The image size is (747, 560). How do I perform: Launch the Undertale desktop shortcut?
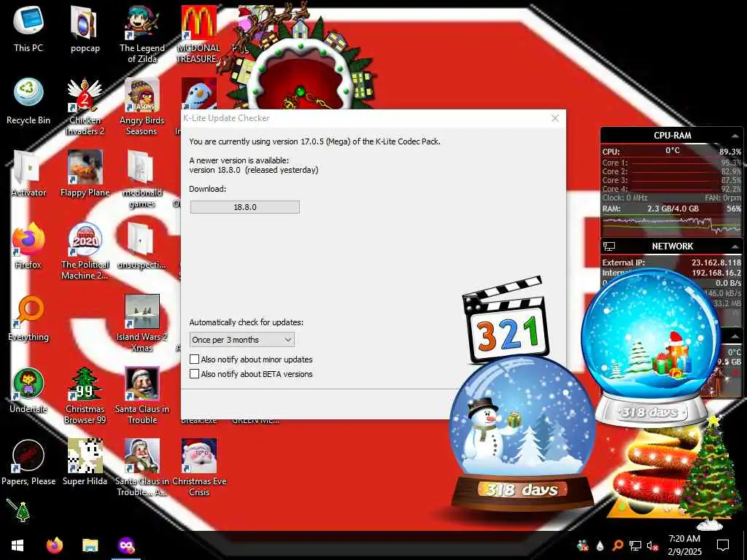tap(28, 391)
